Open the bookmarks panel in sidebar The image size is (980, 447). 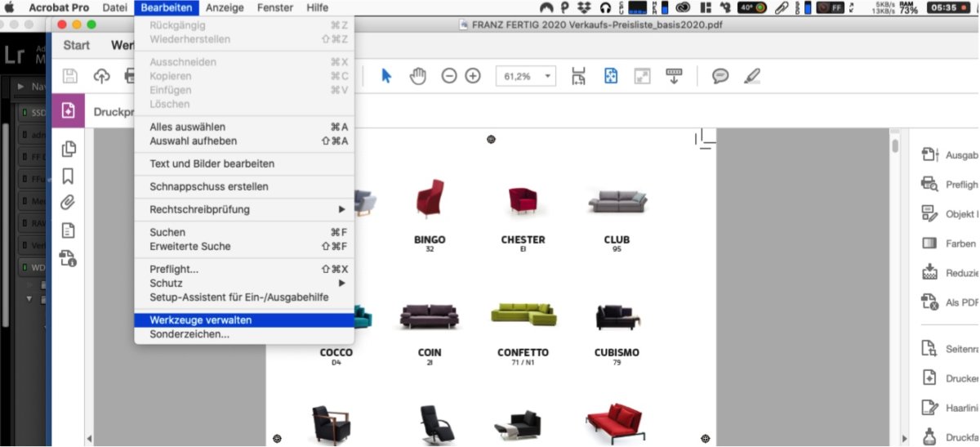tap(69, 176)
